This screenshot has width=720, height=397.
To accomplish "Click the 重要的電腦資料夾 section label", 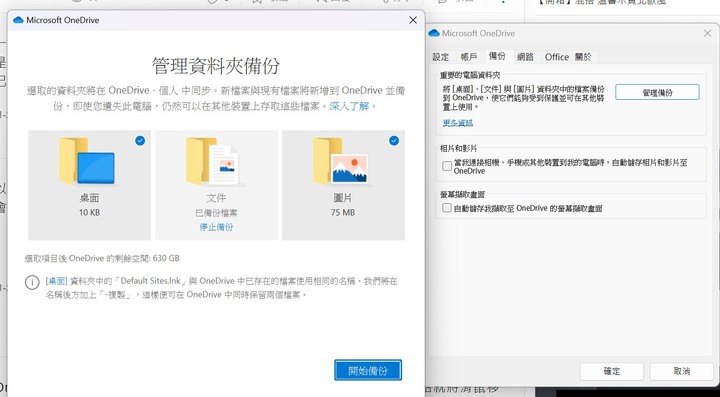I will pyautogui.click(x=470, y=75).
